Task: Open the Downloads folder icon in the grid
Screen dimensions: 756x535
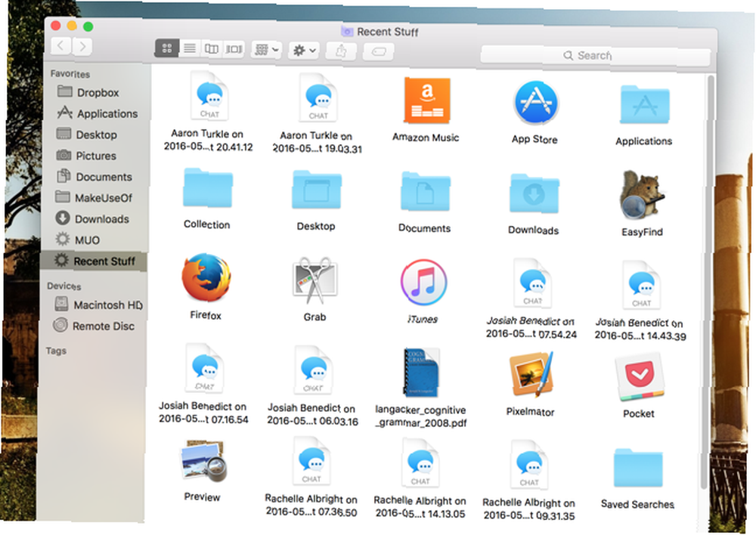Action: point(534,193)
